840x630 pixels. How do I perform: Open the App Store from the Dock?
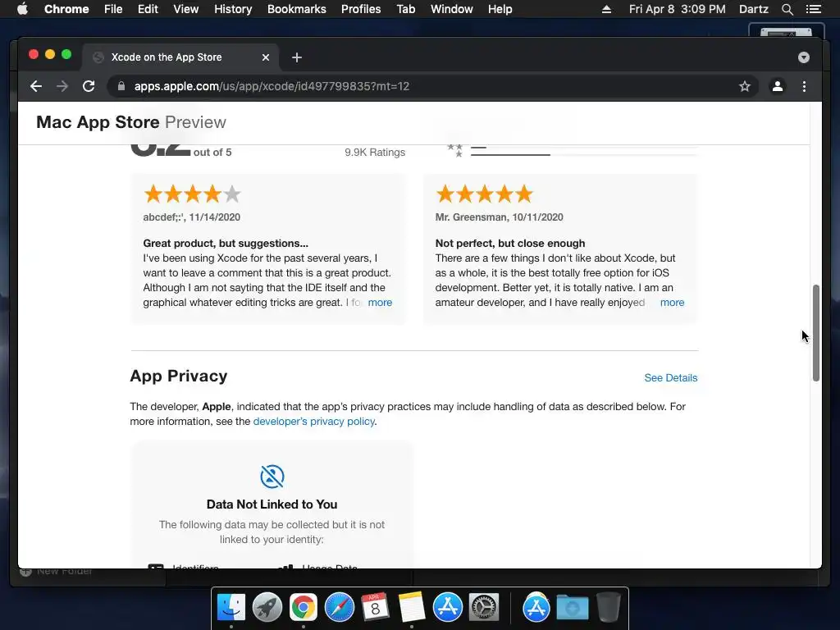[447, 608]
